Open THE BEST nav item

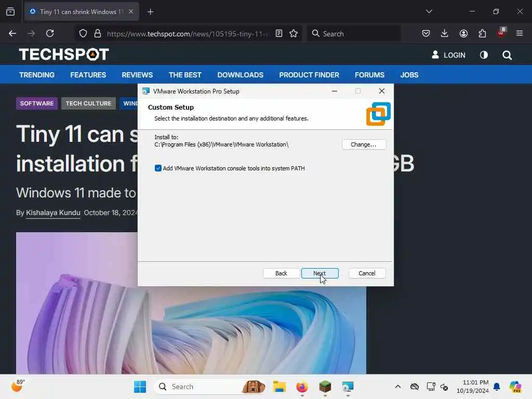pos(185,75)
